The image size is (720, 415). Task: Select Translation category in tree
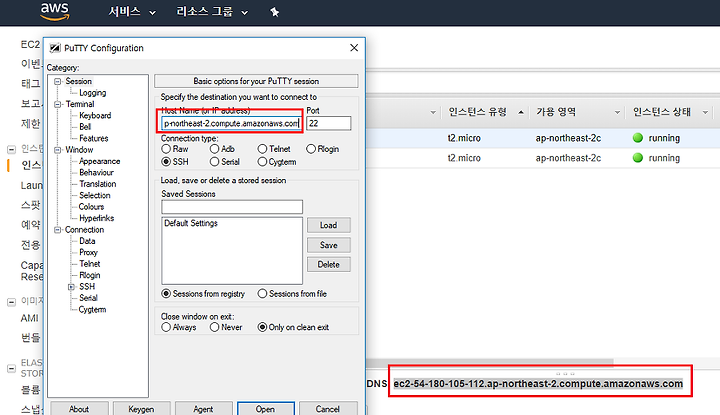click(97, 184)
